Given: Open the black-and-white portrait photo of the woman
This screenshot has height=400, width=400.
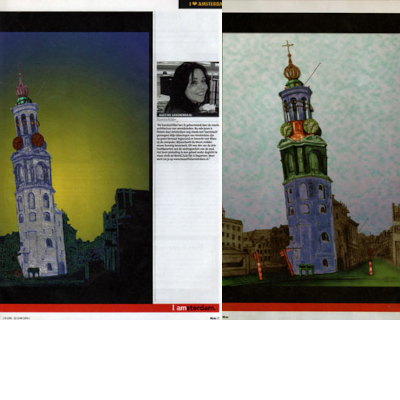Looking at the screenshot, I should pos(188,89).
